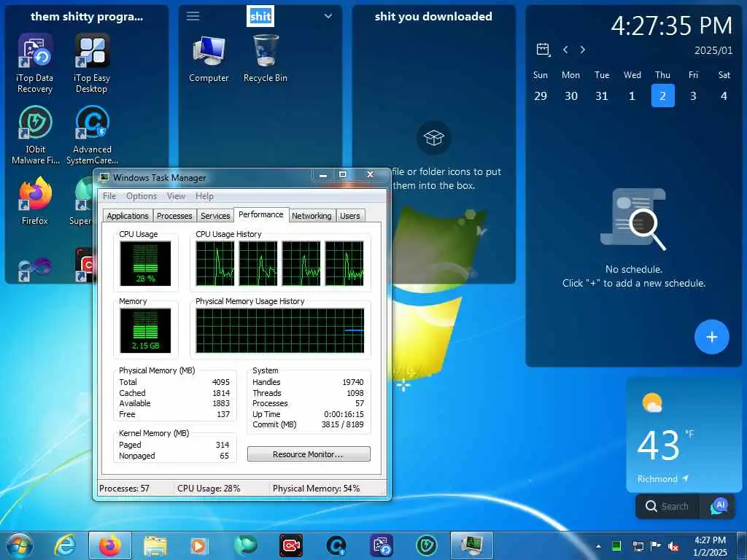Screen dimensions: 747x560
Task: Open Internet Explorer from taskbar
Action: 65,545
